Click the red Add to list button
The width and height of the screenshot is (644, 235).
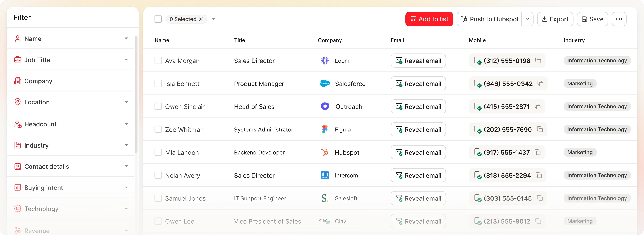[429, 19]
